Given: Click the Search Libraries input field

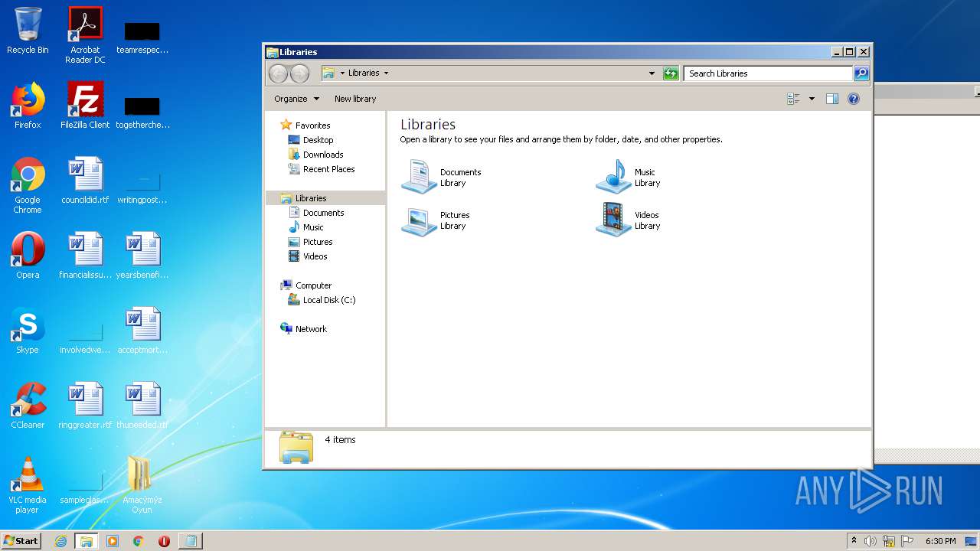Looking at the screenshot, I should (x=768, y=73).
